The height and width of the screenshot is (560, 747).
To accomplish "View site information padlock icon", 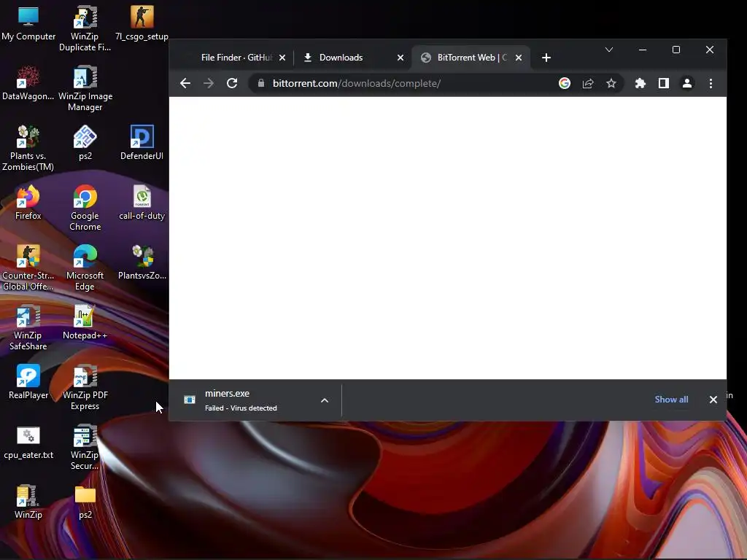I will [x=260, y=83].
